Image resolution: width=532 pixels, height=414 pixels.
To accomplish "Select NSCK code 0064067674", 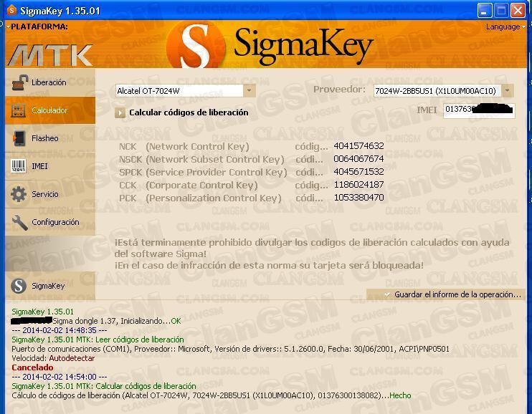I will [358, 159].
